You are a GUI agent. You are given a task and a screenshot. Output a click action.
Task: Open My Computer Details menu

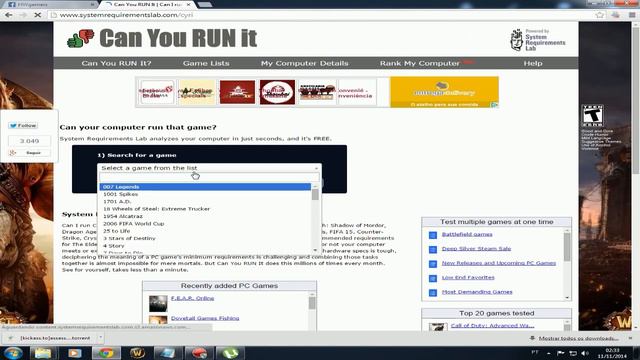coord(304,63)
